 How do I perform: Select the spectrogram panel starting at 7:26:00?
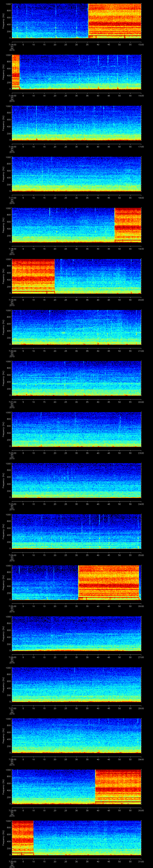[76, 633]
